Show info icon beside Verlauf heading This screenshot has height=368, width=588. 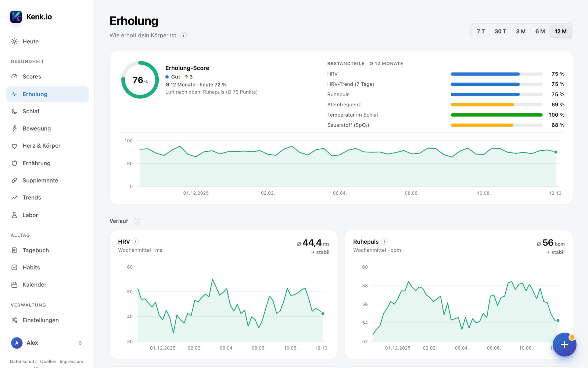tap(137, 221)
